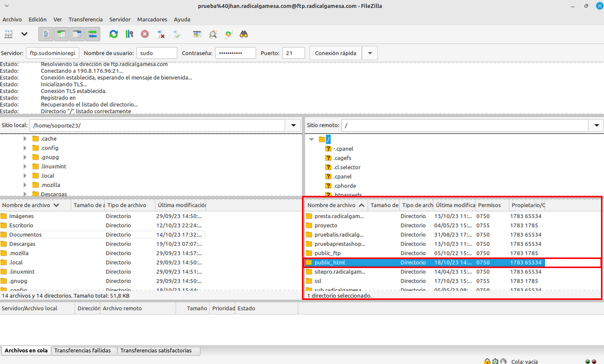Open the Sitio local path dropdown

[293, 126]
